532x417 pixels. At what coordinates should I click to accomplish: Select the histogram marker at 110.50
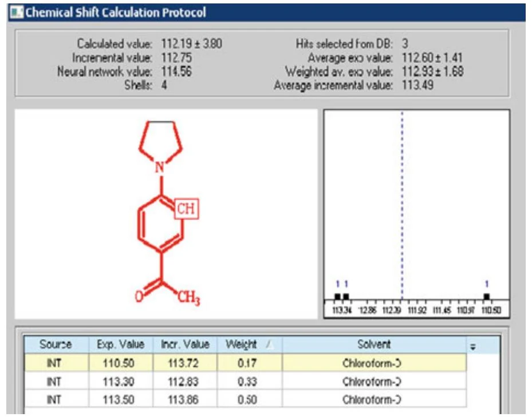tap(487, 297)
